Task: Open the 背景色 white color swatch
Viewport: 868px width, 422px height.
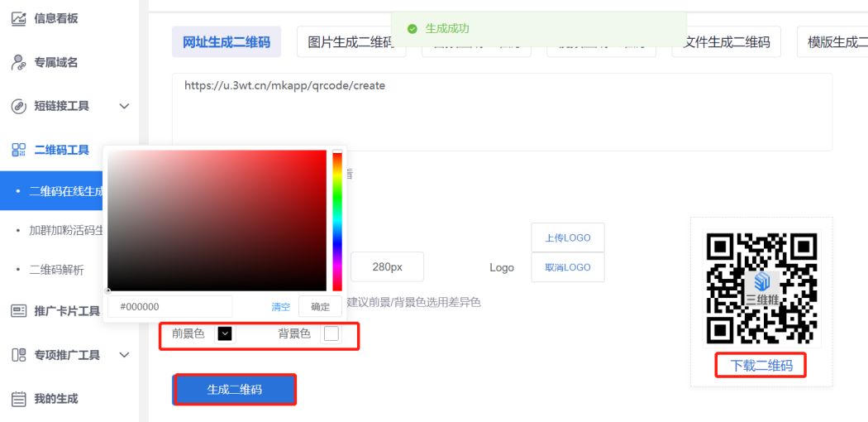Action: (331, 333)
